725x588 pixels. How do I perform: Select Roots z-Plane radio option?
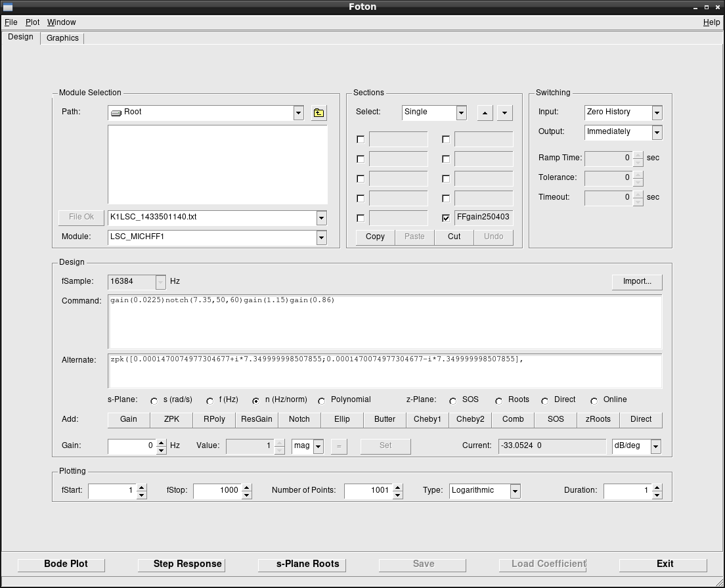coord(498,401)
